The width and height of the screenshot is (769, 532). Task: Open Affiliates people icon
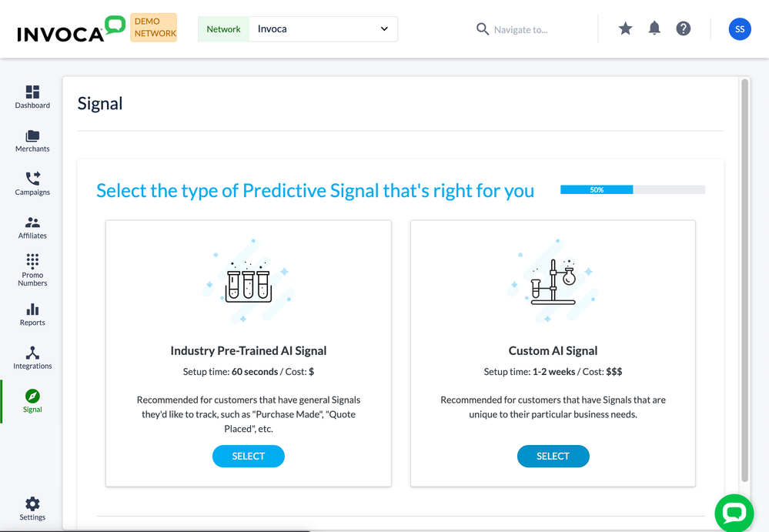pos(32,223)
